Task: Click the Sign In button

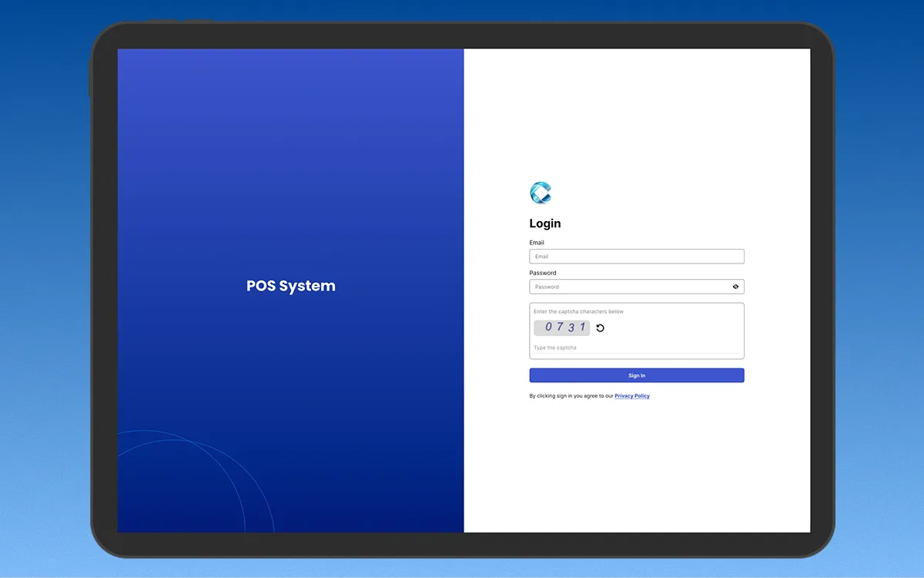Action: (x=637, y=375)
